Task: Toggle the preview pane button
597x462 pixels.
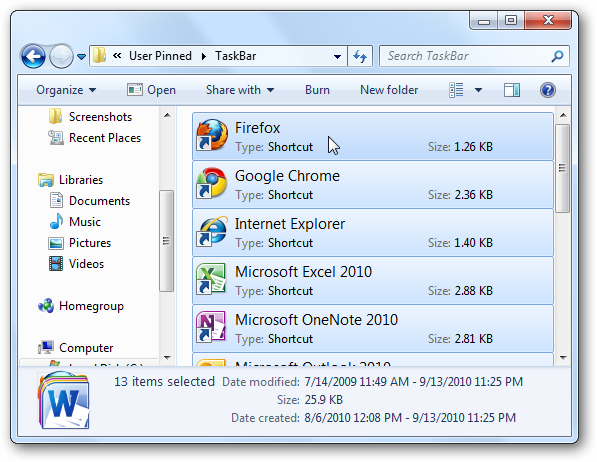Action: 512,90
